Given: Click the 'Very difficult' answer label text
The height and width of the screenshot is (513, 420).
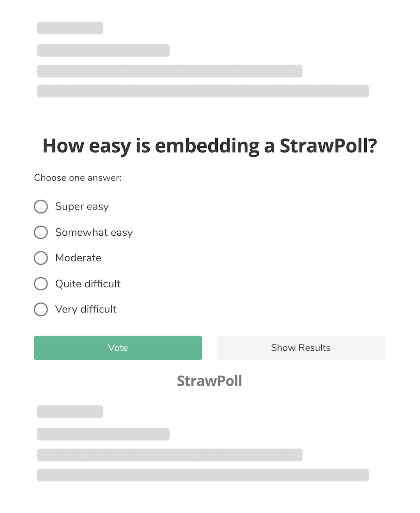Looking at the screenshot, I should 86,309.
